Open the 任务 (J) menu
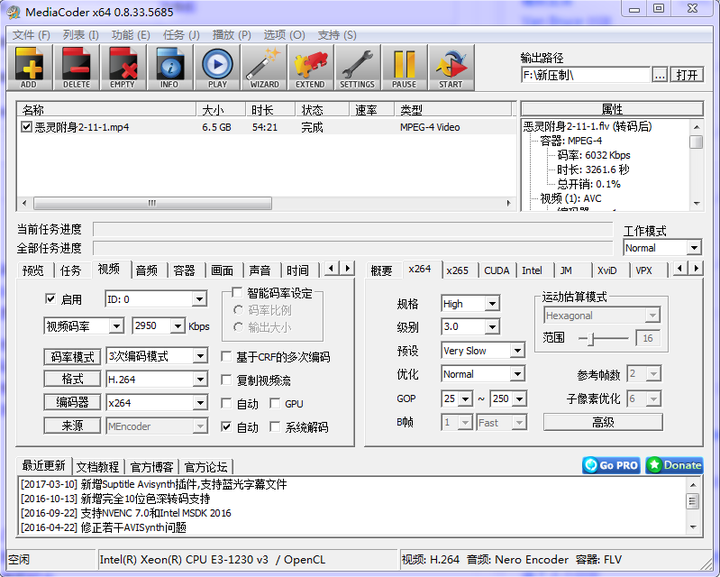This screenshot has width=720, height=577. point(181,35)
